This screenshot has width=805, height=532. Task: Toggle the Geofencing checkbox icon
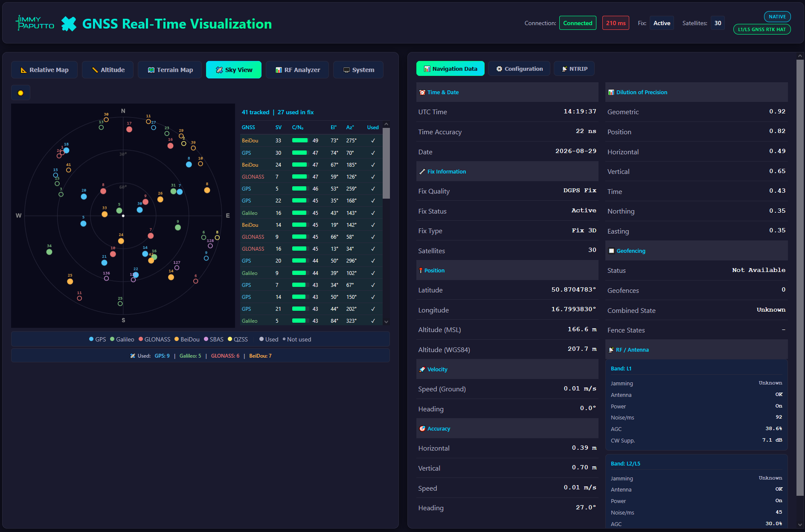point(611,251)
